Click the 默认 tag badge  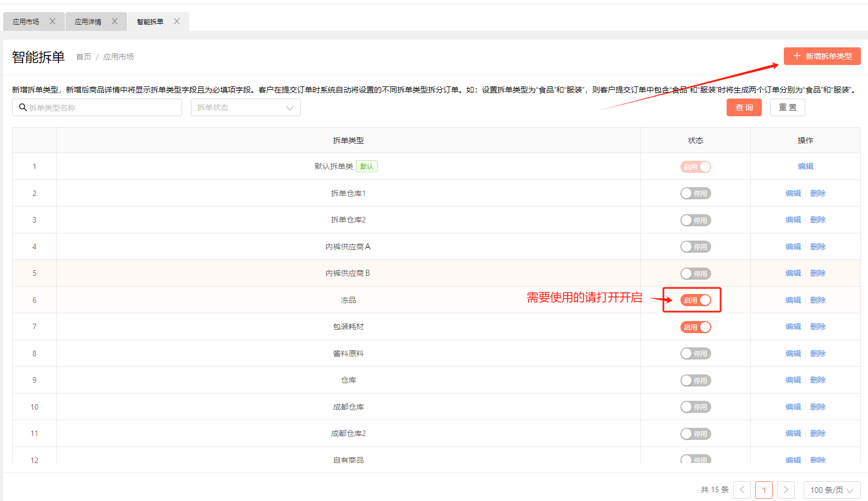[x=367, y=166]
